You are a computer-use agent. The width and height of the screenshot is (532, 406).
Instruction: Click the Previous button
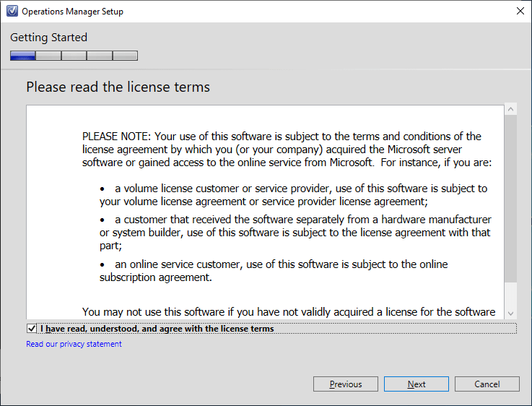click(x=346, y=384)
